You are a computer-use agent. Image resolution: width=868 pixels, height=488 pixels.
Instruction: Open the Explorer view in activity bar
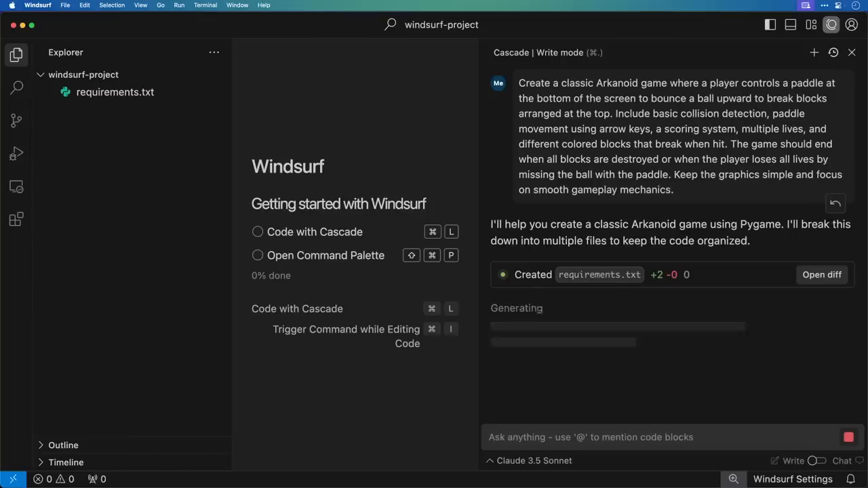point(16,55)
